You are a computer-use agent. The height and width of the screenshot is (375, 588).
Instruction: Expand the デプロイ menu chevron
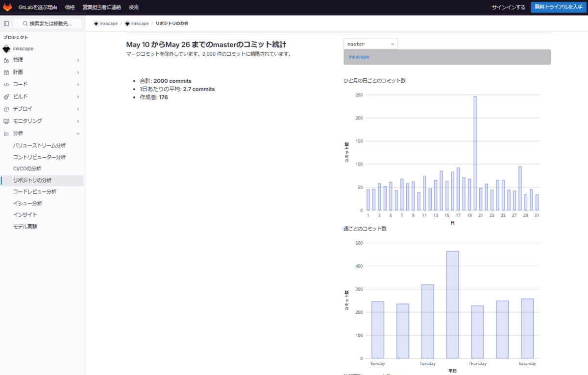(78, 109)
